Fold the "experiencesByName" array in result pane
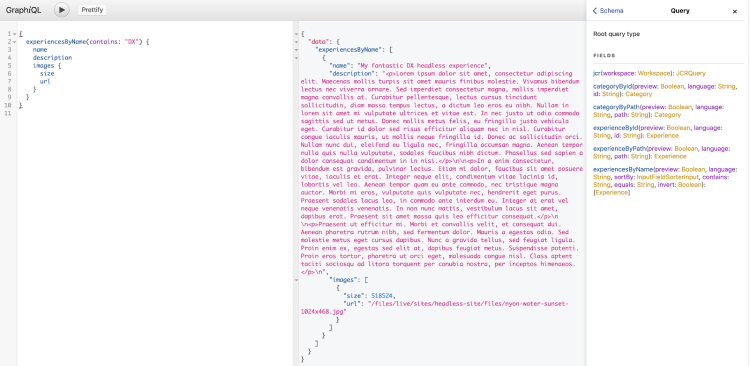 (296, 50)
